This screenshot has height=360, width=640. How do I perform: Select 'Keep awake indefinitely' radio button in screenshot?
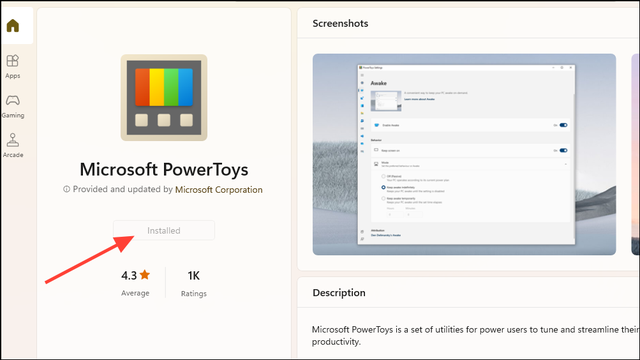tap(383, 187)
